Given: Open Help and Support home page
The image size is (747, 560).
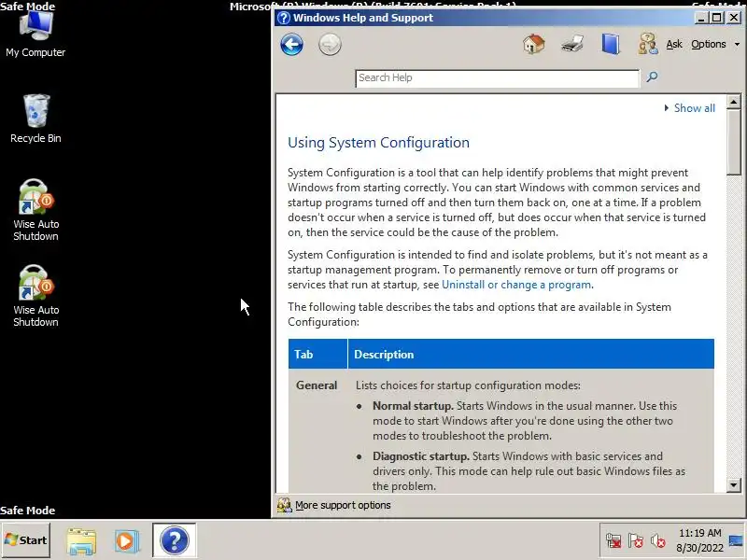Looking at the screenshot, I should coord(533,44).
